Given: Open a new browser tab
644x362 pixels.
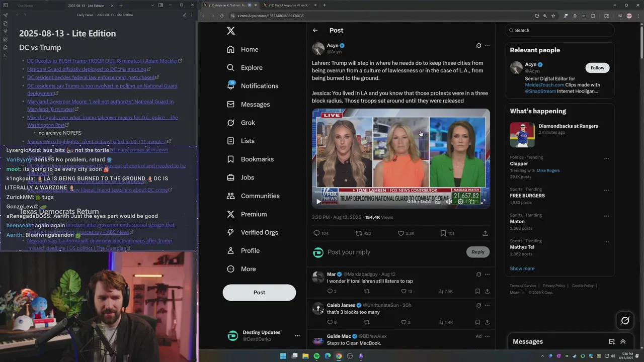Looking at the screenshot, I should 325,5.
